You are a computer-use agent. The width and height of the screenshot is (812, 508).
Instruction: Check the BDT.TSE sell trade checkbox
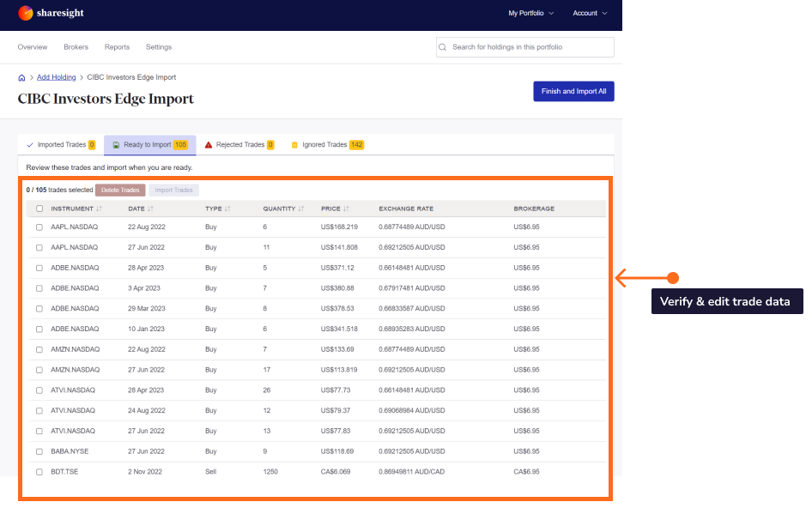click(x=39, y=472)
